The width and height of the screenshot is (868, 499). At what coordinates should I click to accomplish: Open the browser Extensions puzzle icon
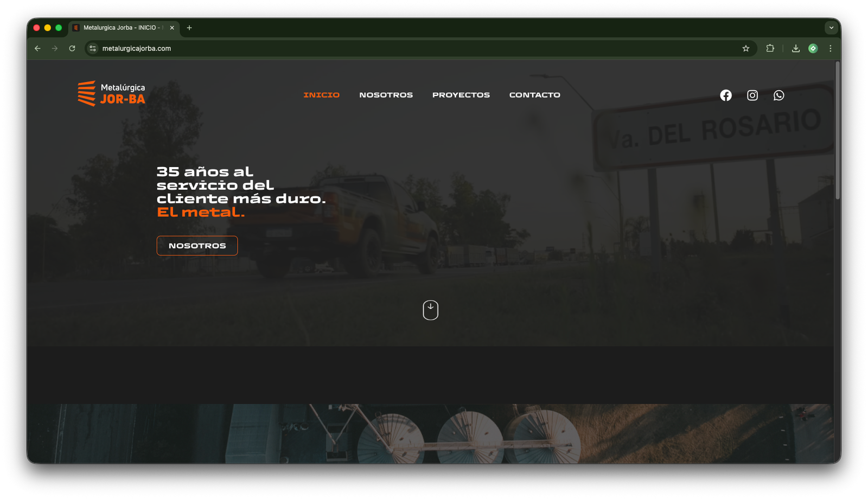[770, 48]
